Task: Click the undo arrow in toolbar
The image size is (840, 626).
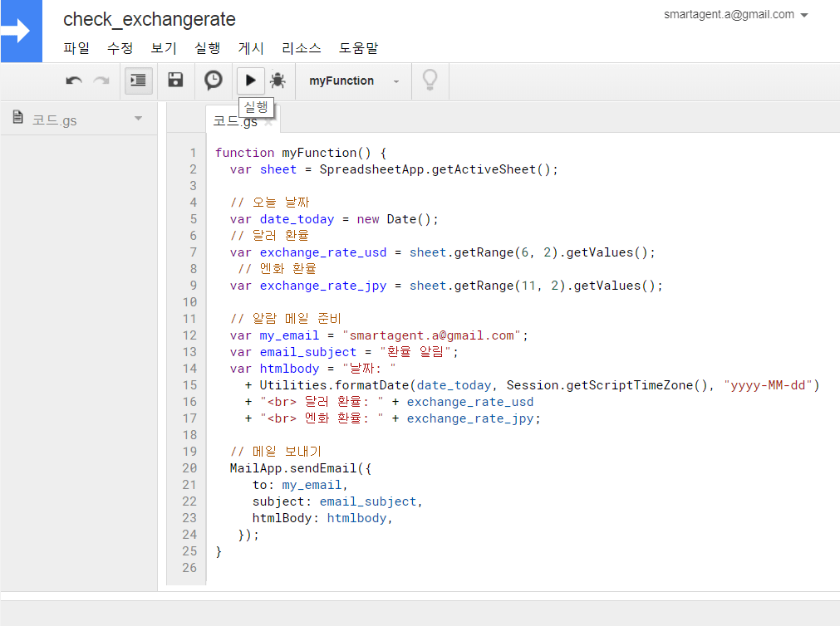Action: point(74,81)
